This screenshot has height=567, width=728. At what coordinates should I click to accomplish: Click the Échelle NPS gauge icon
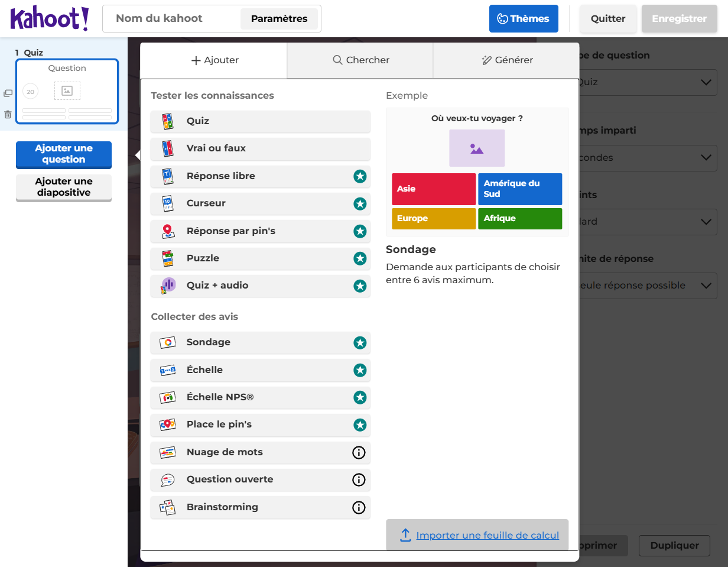click(168, 397)
